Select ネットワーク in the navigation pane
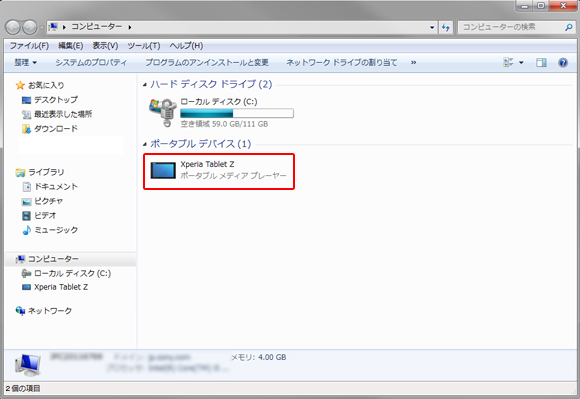This screenshot has width=580, height=399. coord(50,311)
